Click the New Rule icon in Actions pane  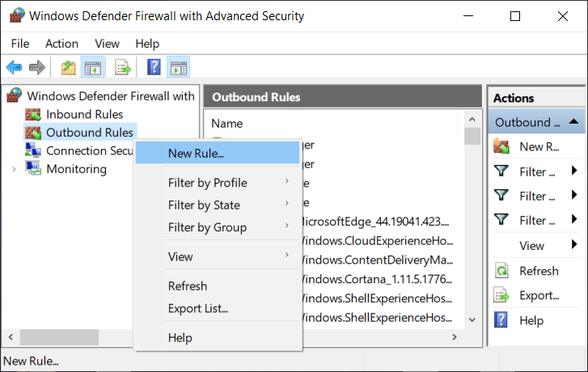501,146
